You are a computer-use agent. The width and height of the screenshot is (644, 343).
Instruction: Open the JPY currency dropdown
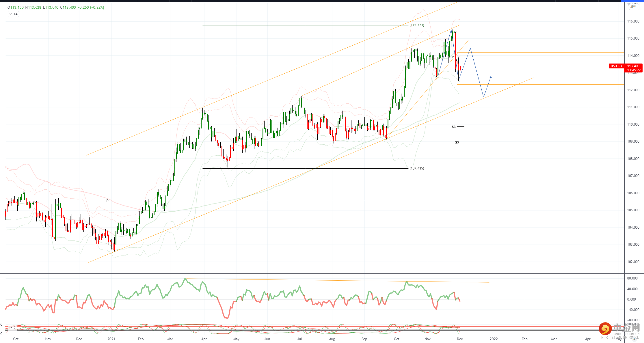pos(634,7)
